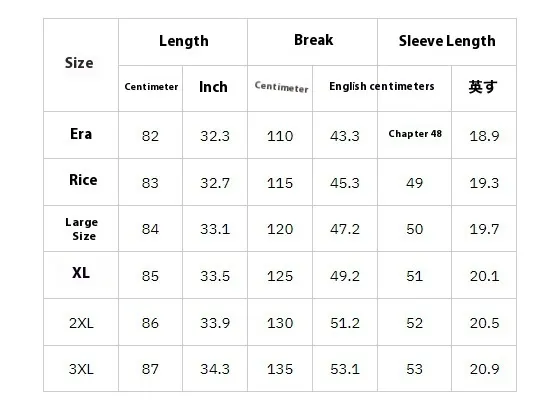Click the Size header cell
This screenshot has height=410, width=548.
click(x=79, y=63)
